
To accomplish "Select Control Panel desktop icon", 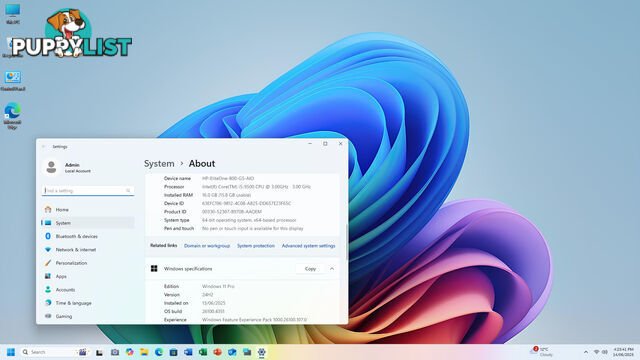I will [13, 81].
